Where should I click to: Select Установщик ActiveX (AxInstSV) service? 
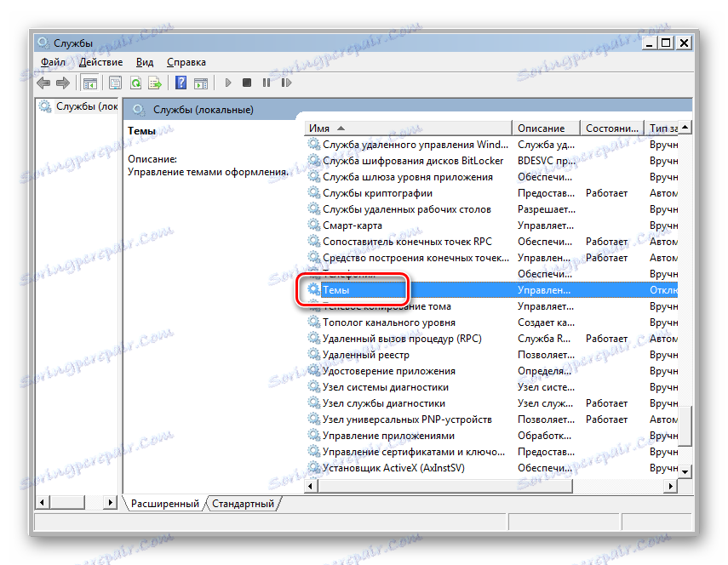[x=491, y=468]
